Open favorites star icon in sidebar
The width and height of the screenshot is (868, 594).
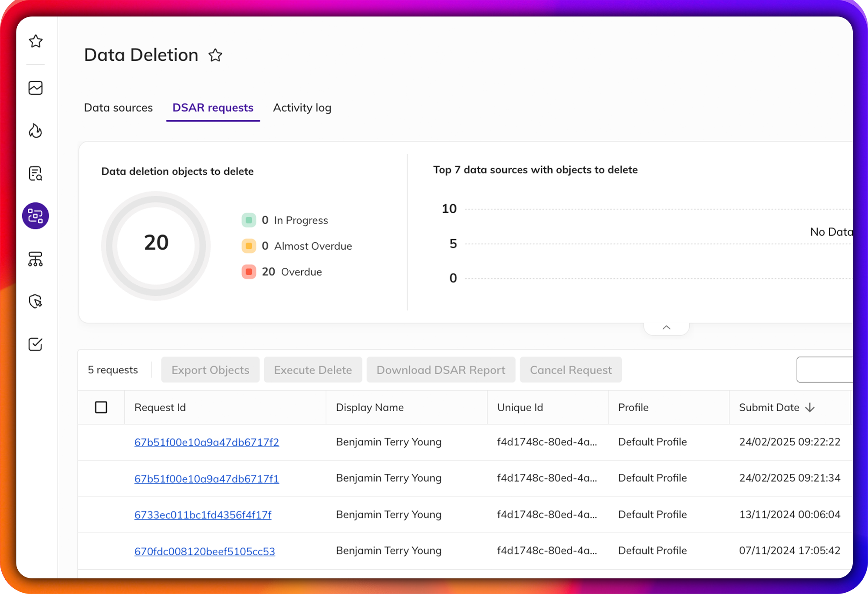tap(36, 41)
